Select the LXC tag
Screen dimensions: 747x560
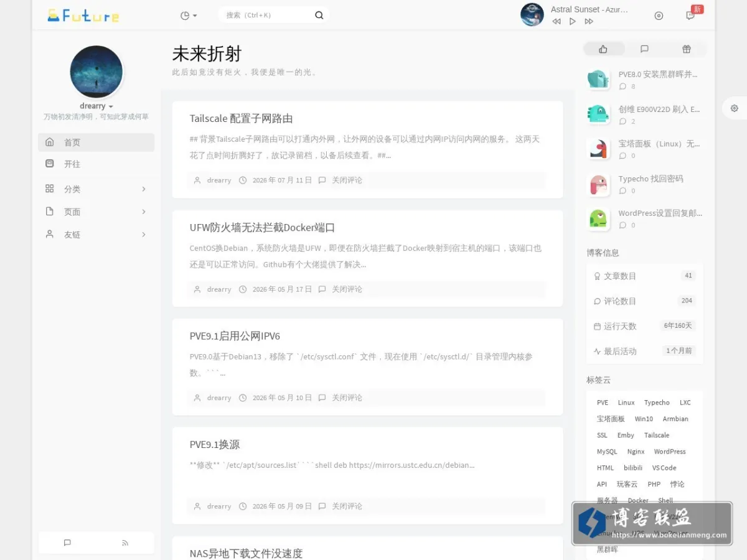pos(685,403)
